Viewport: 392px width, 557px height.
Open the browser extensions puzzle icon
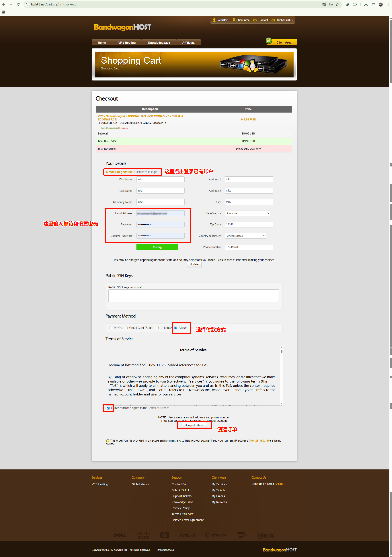click(355, 4)
